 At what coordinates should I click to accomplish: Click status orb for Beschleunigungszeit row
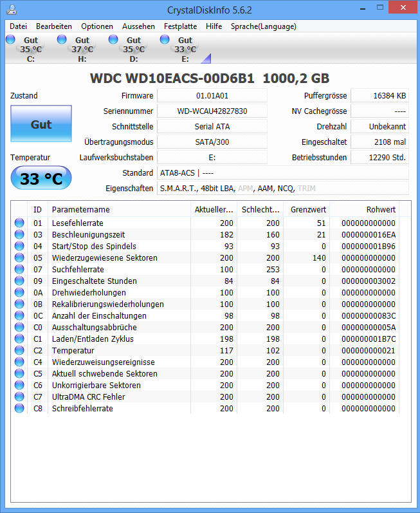[x=19, y=234]
